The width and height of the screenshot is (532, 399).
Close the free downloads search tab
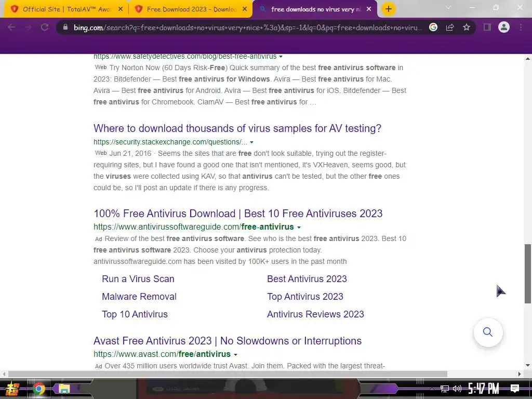[369, 9]
